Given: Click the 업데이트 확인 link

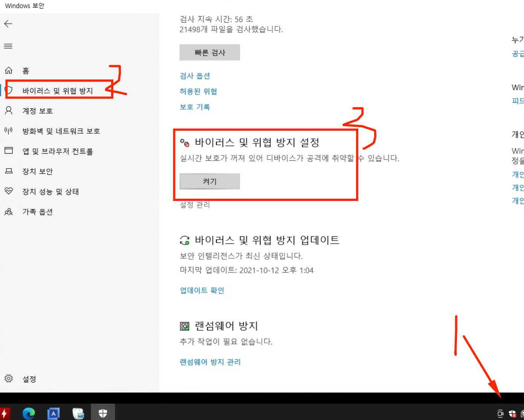Looking at the screenshot, I should (x=202, y=290).
